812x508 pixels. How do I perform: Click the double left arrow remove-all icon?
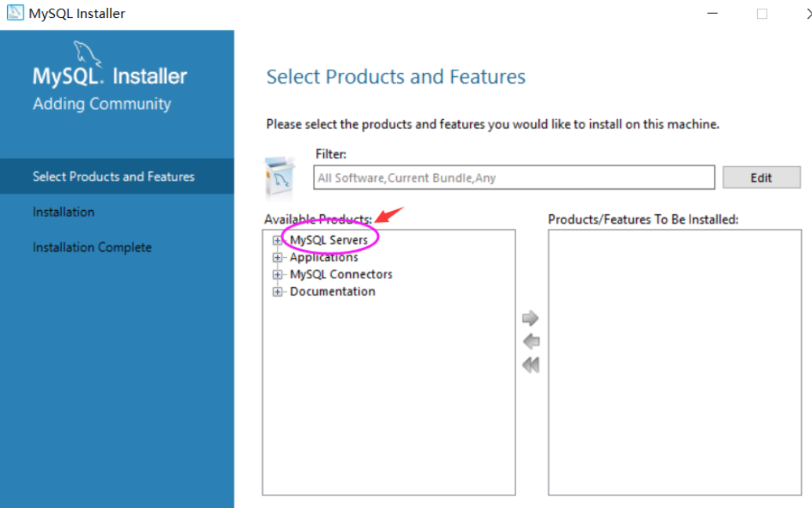click(531, 365)
